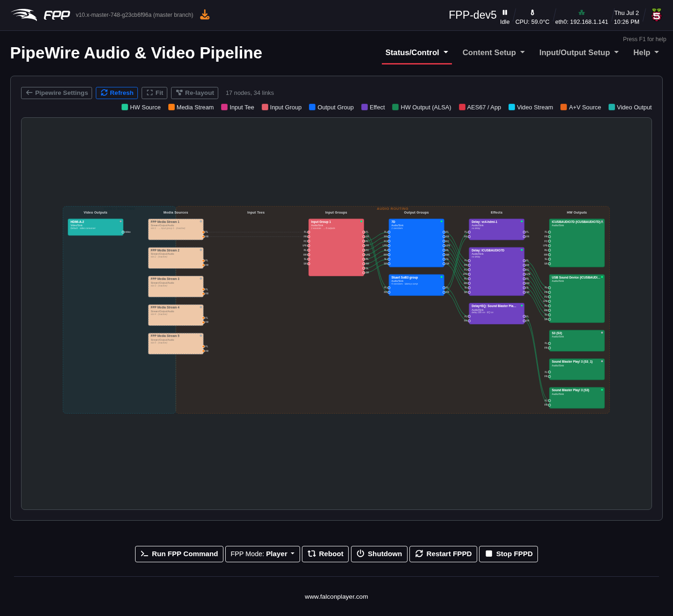Click the pause Idle status icon
The image size is (673, 616).
pos(505,12)
